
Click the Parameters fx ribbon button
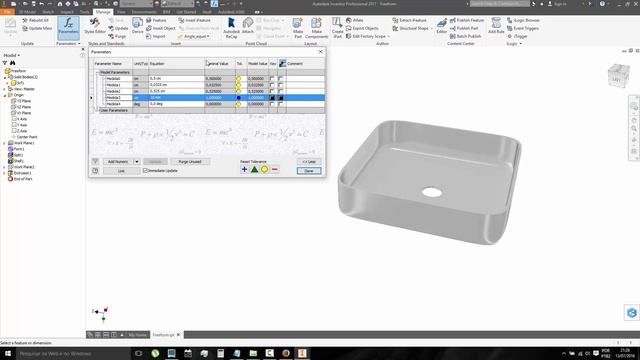point(68,27)
